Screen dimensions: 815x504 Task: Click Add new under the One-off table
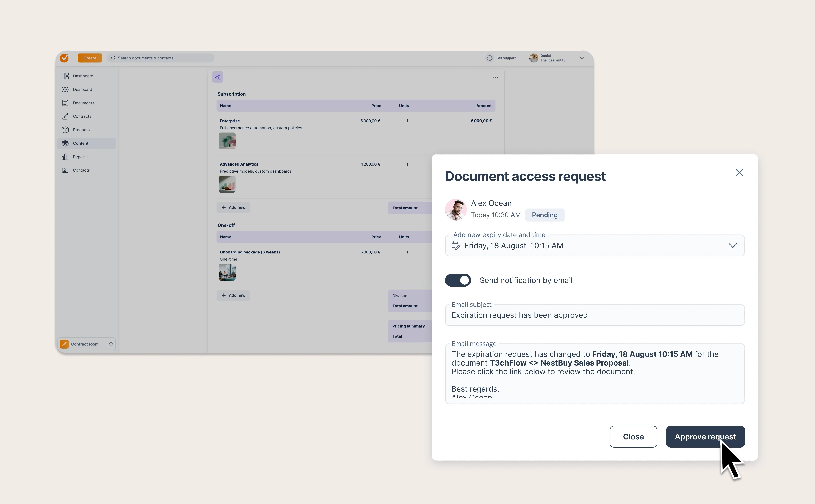point(233,295)
